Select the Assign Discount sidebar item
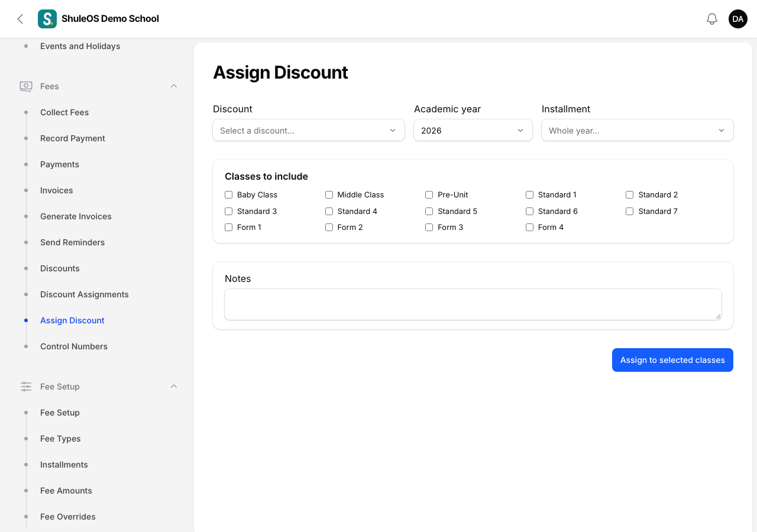 [72, 320]
